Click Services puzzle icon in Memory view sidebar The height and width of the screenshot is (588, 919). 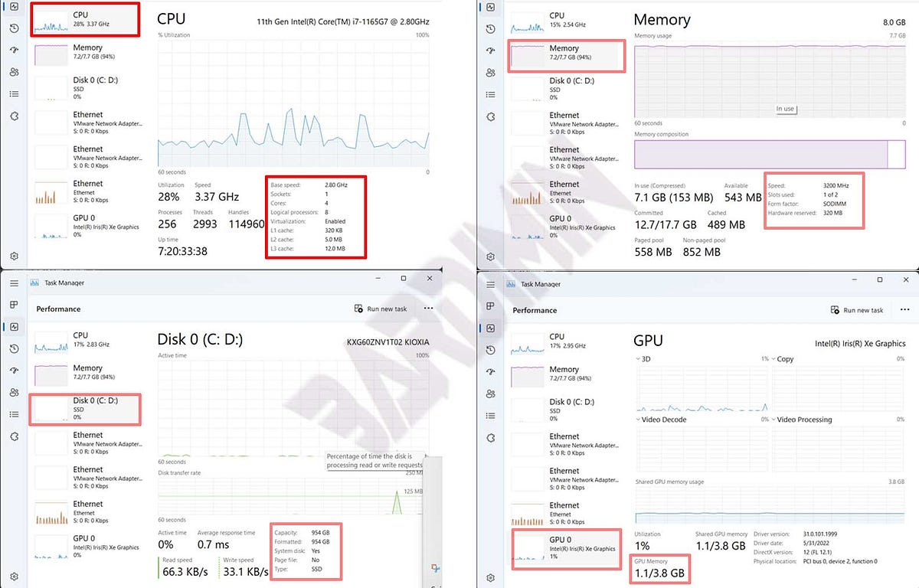(x=490, y=116)
